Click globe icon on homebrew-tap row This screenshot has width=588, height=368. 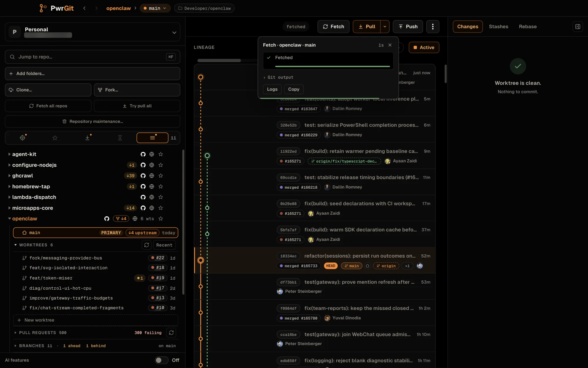[x=152, y=186]
